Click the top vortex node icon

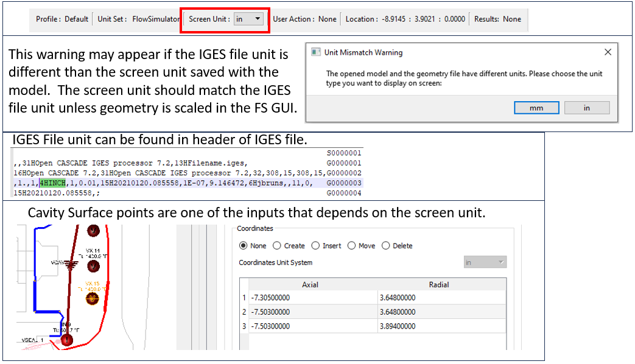coord(93,231)
